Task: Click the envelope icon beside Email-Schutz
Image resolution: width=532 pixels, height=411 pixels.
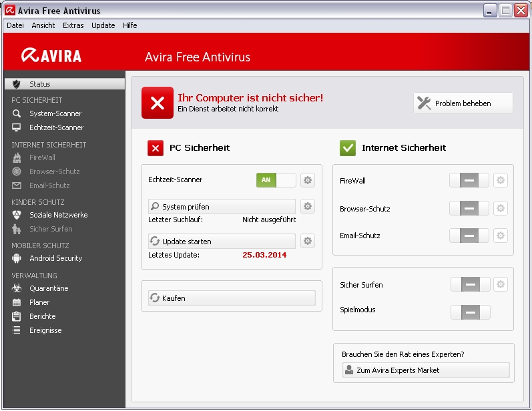Action: [x=16, y=185]
